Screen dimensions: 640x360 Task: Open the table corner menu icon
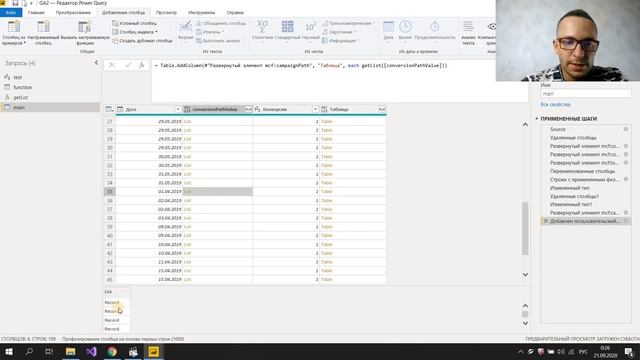click(109, 109)
